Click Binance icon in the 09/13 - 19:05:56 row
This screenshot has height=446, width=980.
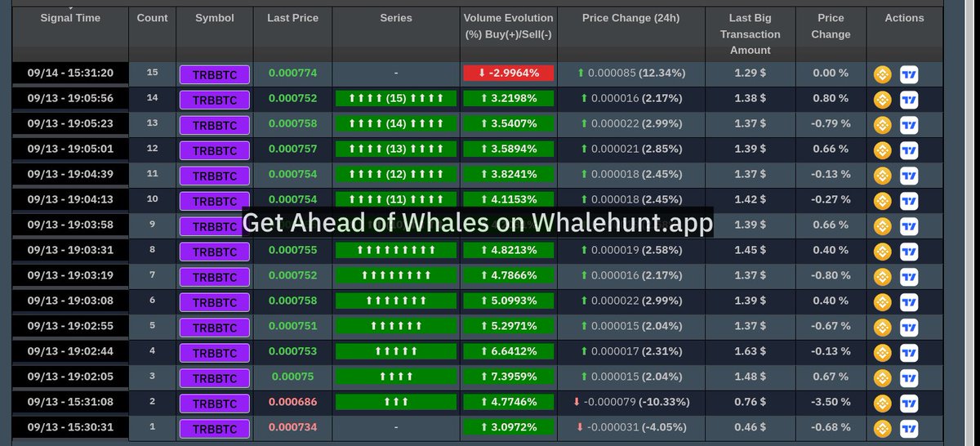[882, 100]
